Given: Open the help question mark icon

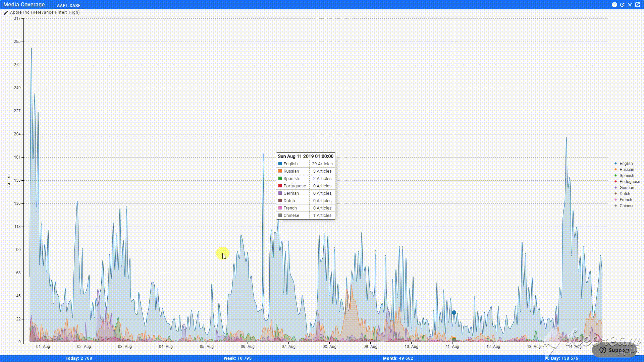Looking at the screenshot, I should click(614, 5).
